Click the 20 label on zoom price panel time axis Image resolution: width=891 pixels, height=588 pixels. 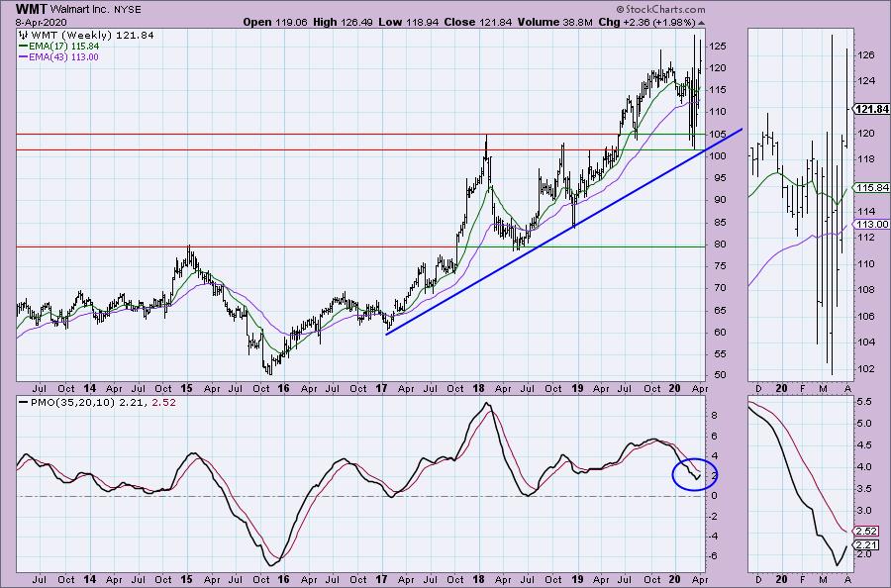[x=782, y=389]
